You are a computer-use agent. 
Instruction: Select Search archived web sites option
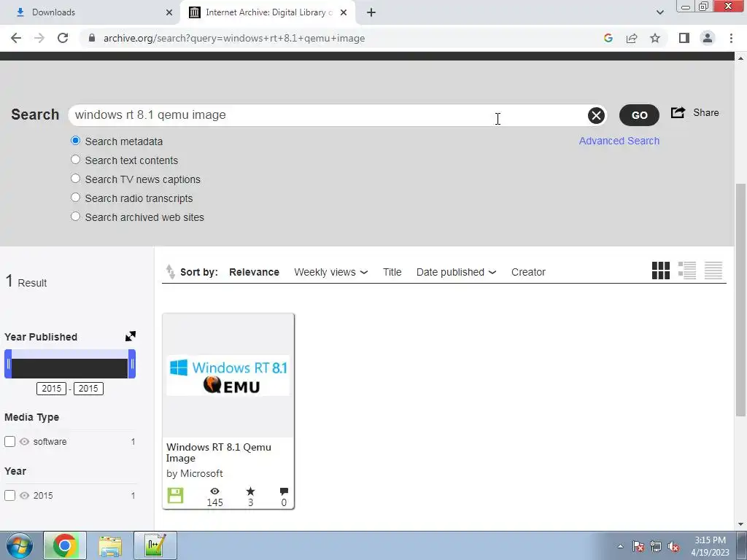point(75,216)
